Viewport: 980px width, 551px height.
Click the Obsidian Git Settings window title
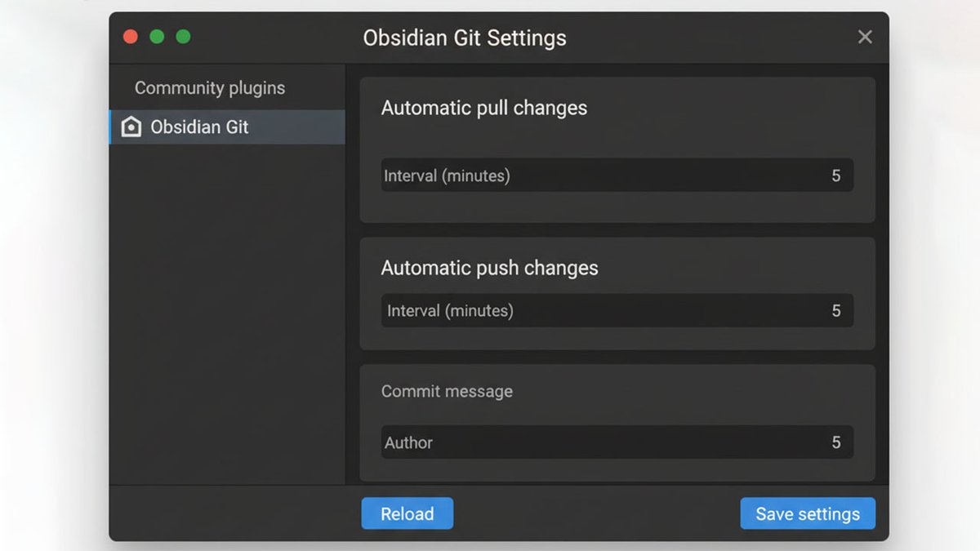pyautogui.click(x=464, y=38)
